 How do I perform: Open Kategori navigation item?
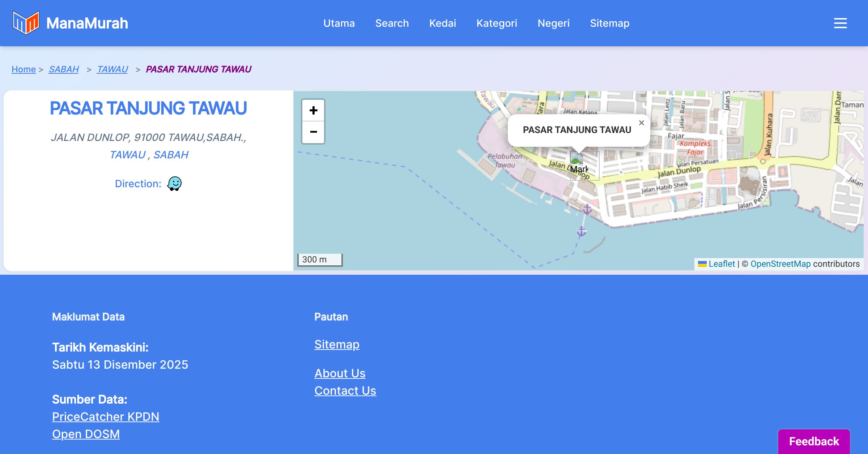(497, 23)
